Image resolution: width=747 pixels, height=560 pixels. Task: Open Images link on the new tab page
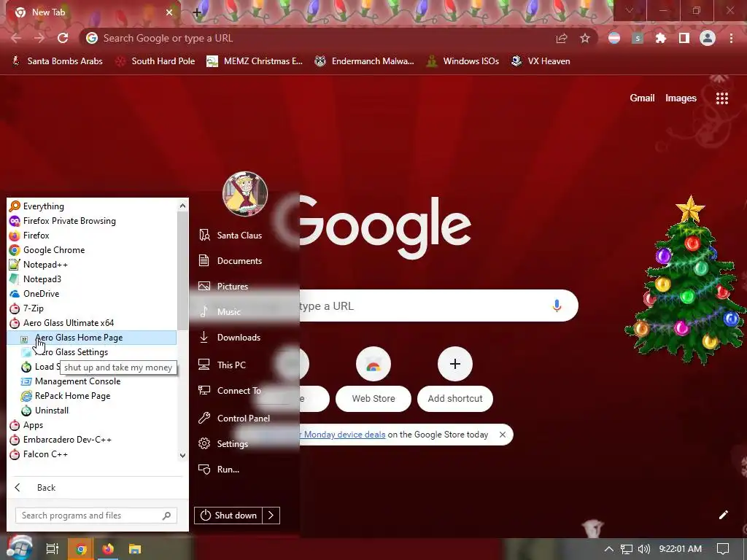tap(681, 98)
